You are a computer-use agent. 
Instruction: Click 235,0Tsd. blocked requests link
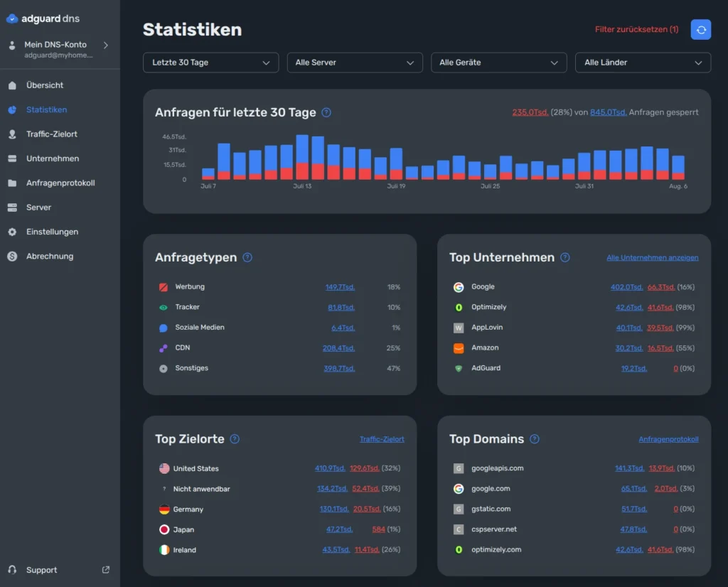click(x=530, y=113)
